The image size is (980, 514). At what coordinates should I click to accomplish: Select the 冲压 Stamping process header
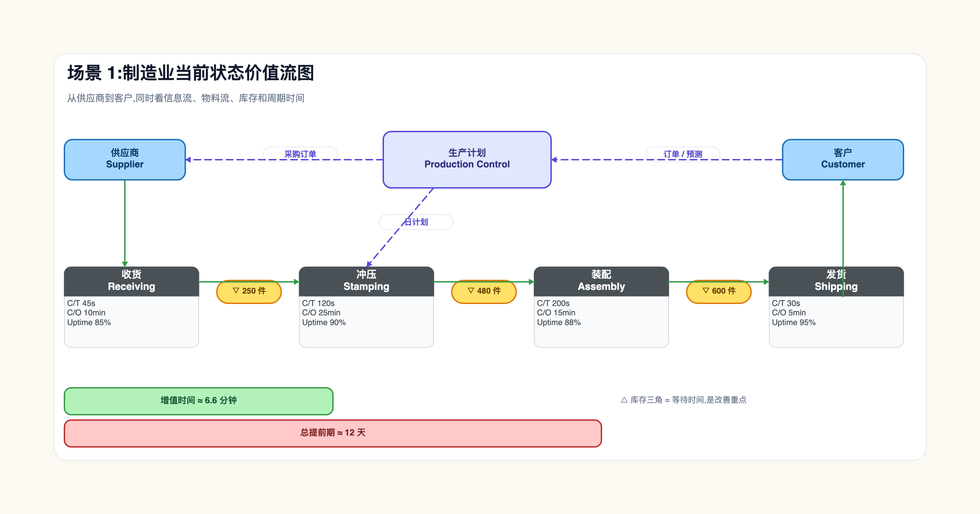click(366, 281)
